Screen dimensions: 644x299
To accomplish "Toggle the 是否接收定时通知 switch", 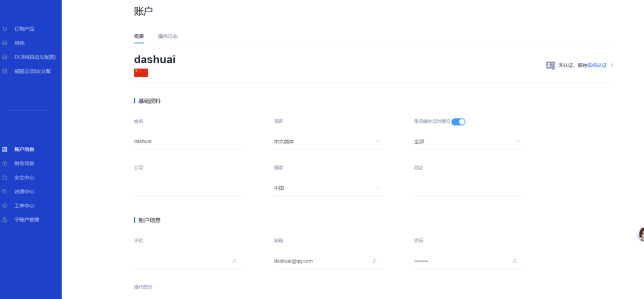I will click(x=458, y=121).
